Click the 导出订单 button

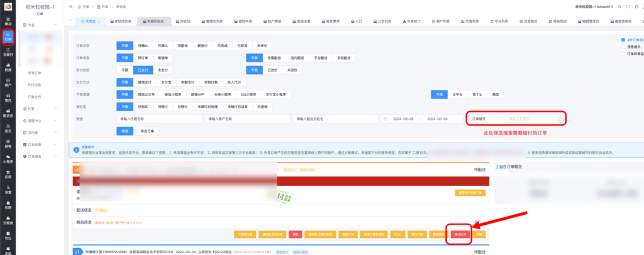(147, 131)
